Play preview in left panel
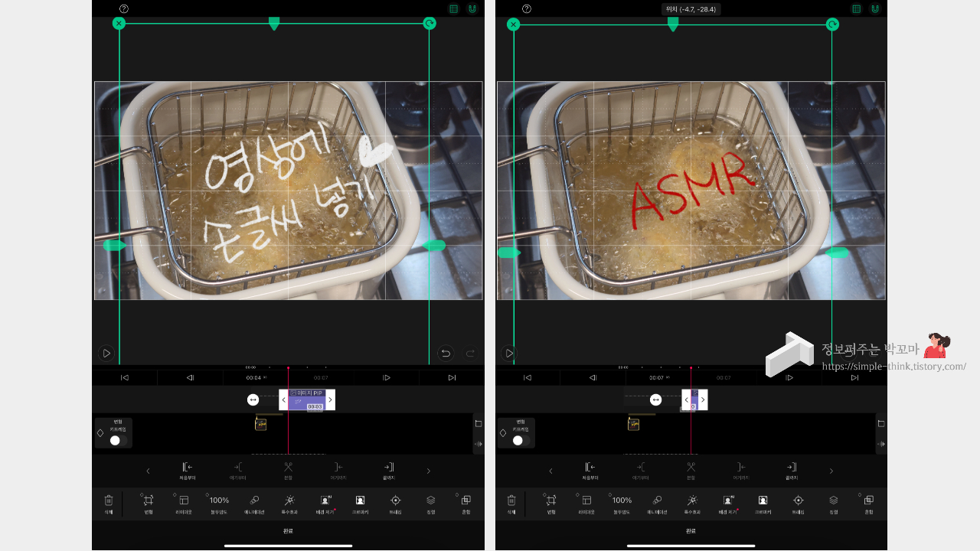 (106, 353)
